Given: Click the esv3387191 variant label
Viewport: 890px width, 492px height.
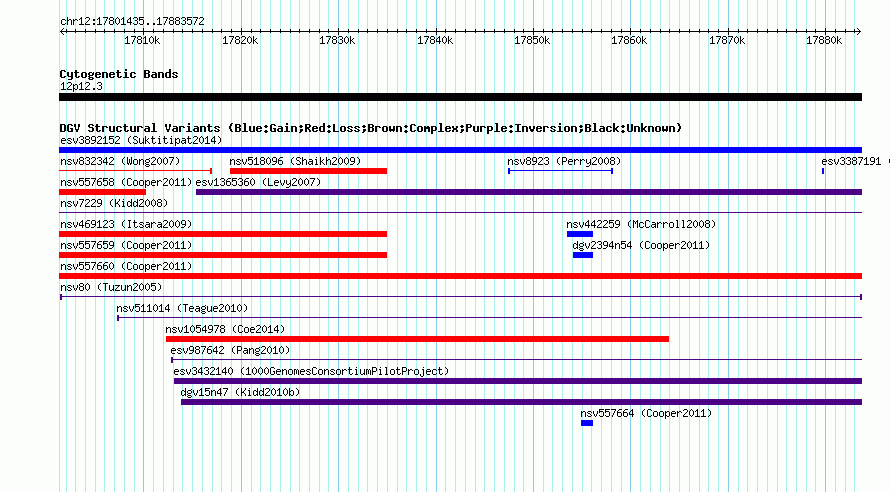Looking at the screenshot, I should click(851, 161).
